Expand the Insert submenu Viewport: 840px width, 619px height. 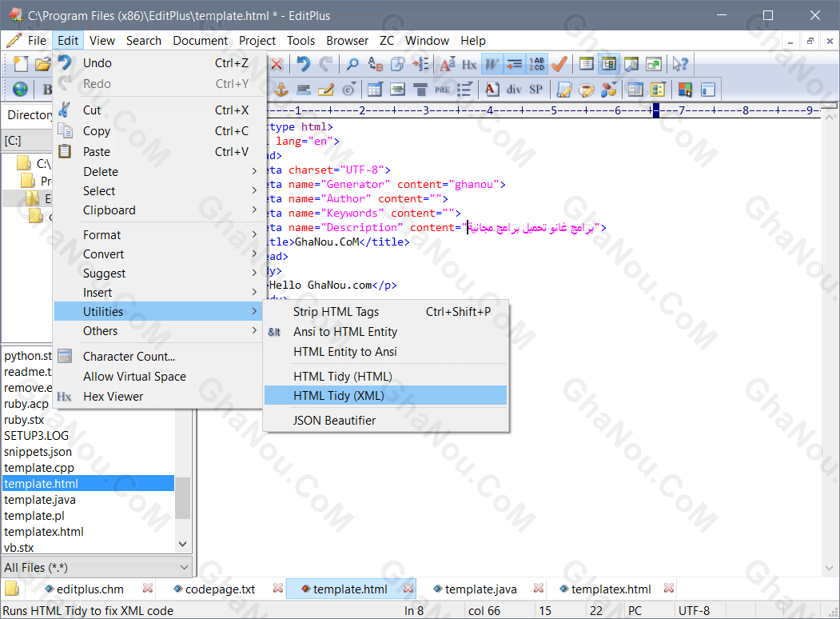(x=158, y=293)
